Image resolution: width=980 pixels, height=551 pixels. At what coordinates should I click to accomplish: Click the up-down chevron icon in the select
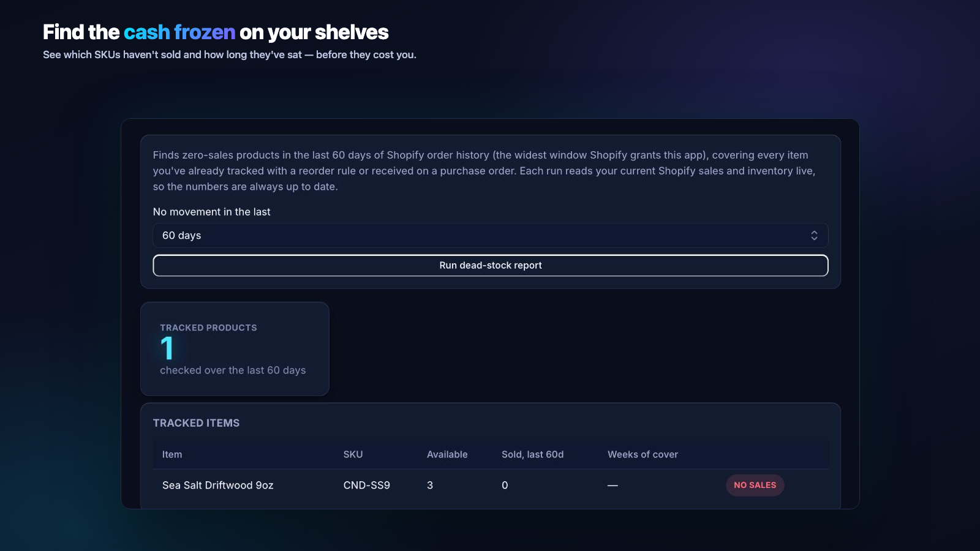tap(814, 236)
